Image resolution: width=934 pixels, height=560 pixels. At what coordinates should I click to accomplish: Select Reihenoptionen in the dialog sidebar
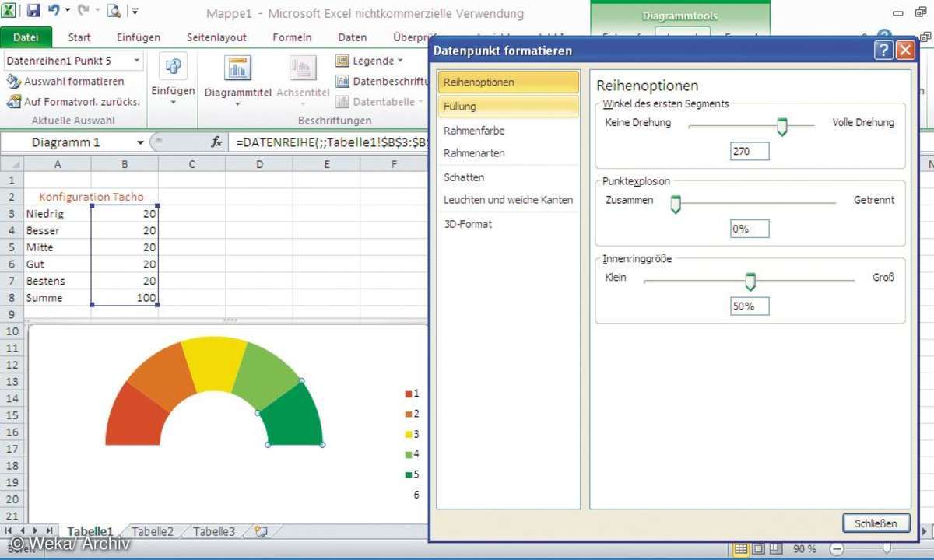point(508,82)
